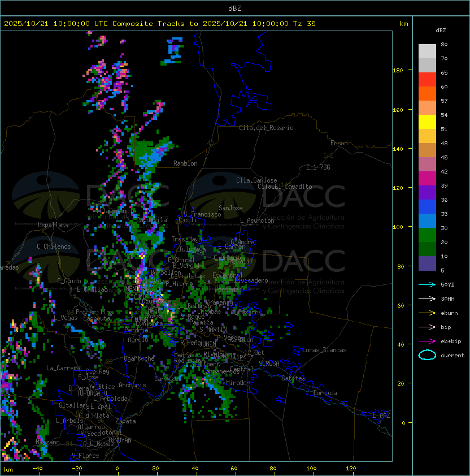Image resolution: width=470 pixels, height=476 pixels.
Task: Click the 'La_Carrera' map label
Action: (63, 368)
